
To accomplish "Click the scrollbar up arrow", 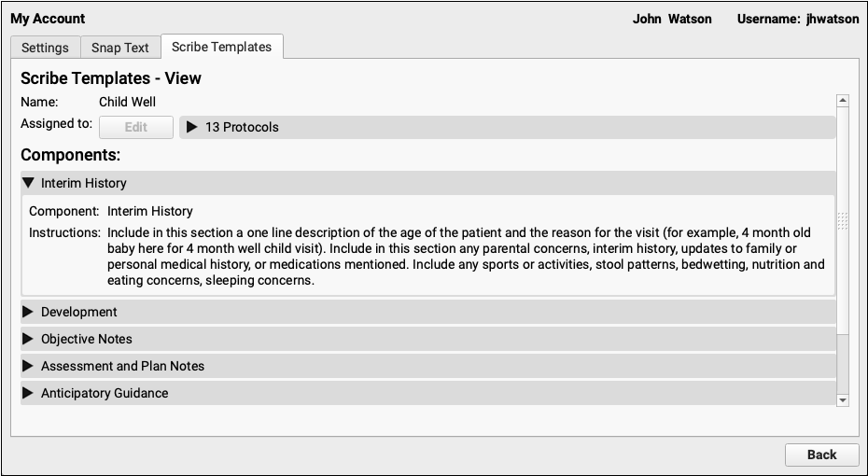I will [x=843, y=100].
